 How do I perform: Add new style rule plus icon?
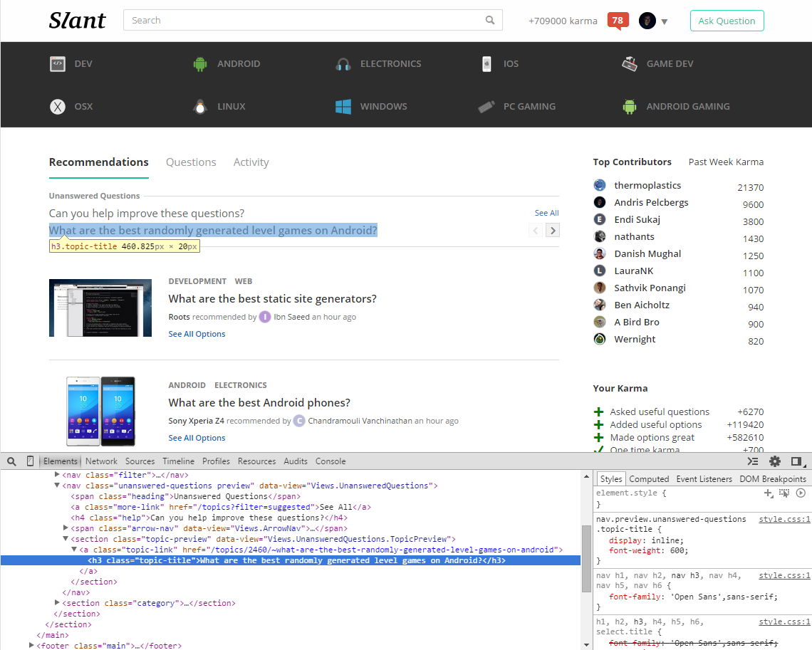pos(769,493)
